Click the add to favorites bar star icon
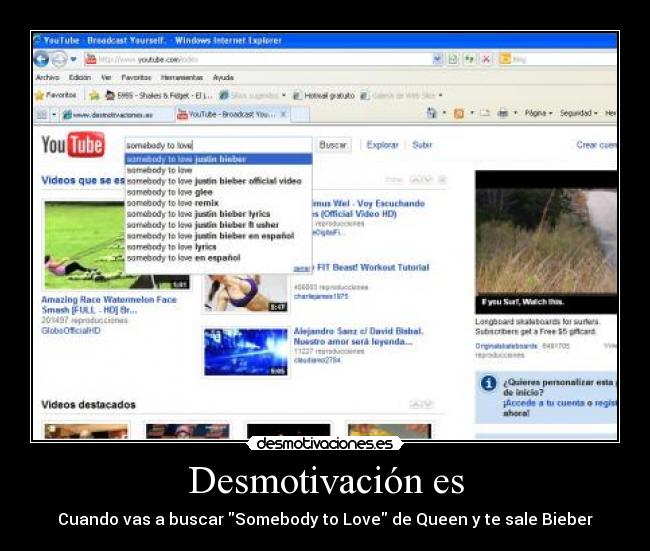The image size is (650, 551). 94,96
